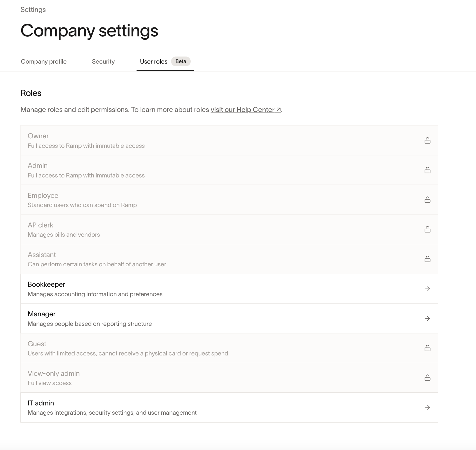The width and height of the screenshot is (476, 450).
Task: Open IT admin role with arrow icon
Action: pyautogui.click(x=427, y=407)
